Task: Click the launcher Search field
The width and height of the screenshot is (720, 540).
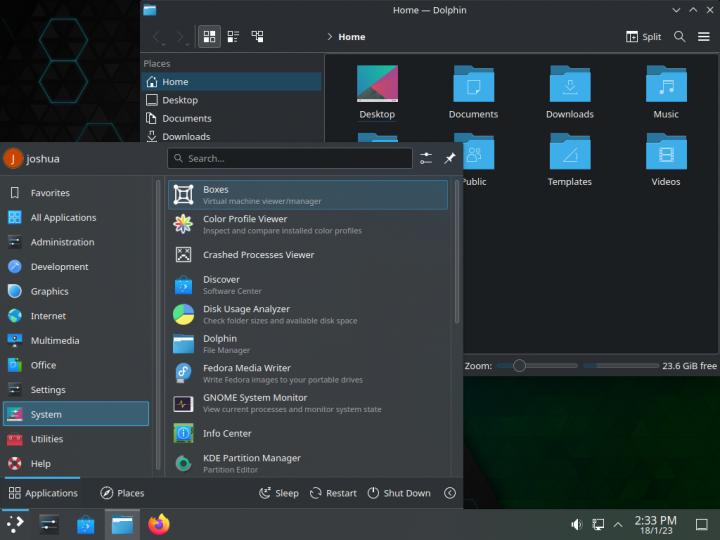Action: (290, 158)
